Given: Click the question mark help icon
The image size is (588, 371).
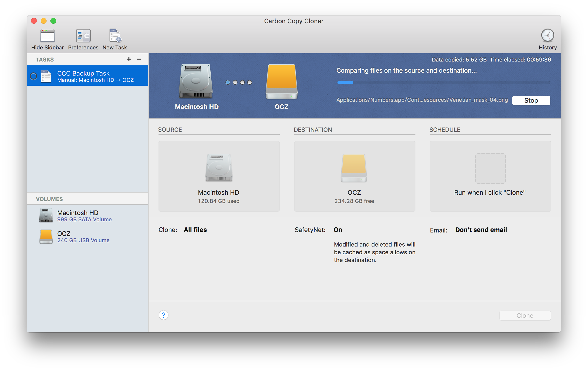Looking at the screenshot, I should pos(163,315).
